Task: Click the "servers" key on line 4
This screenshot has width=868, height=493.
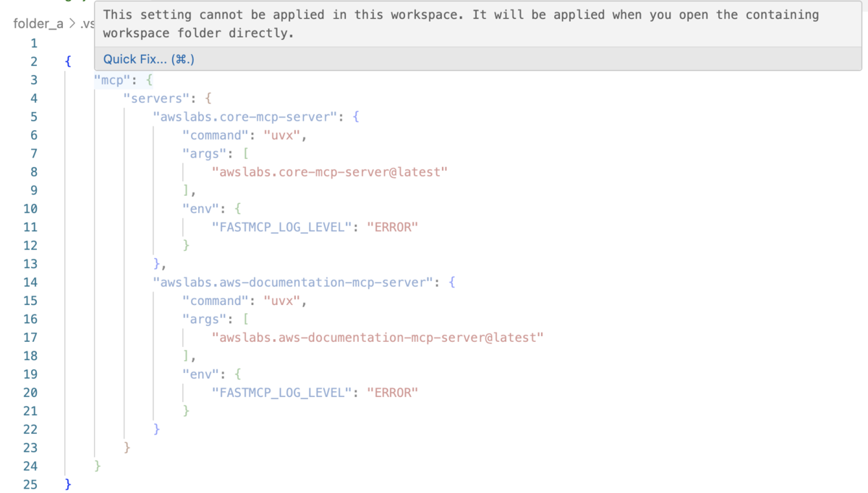Action: tap(156, 98)
